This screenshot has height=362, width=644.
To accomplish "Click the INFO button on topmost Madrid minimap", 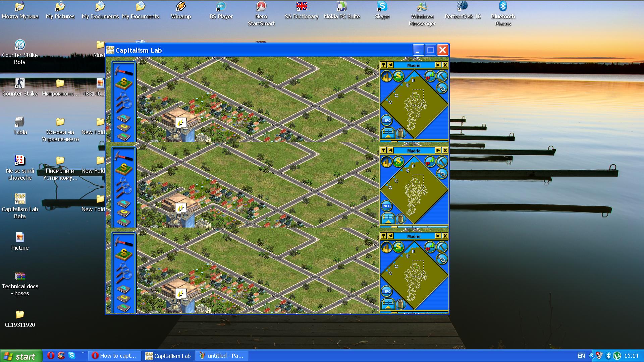I will [x=386, y=120].
